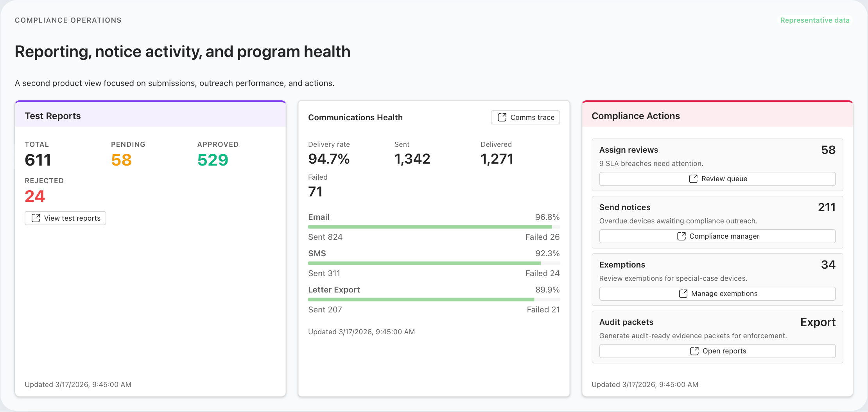868x412 pixels.
Task: Open the Review queue for assigned reviews
Action: point(717,178)
